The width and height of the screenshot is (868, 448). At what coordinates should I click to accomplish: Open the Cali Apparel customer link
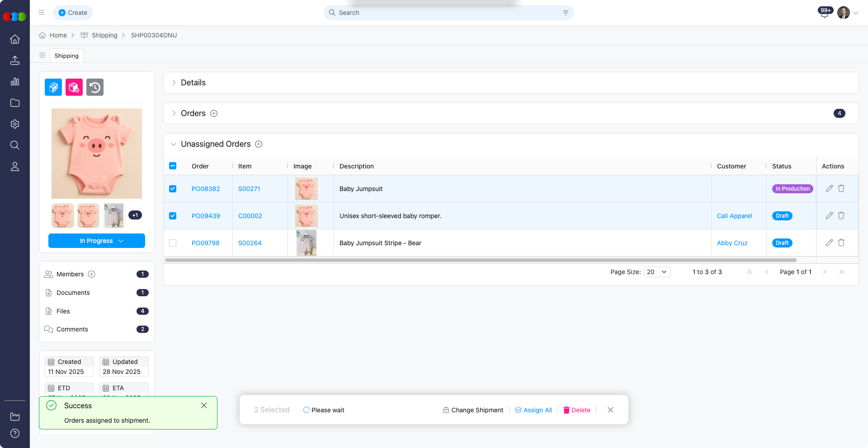tap(734, 216)
